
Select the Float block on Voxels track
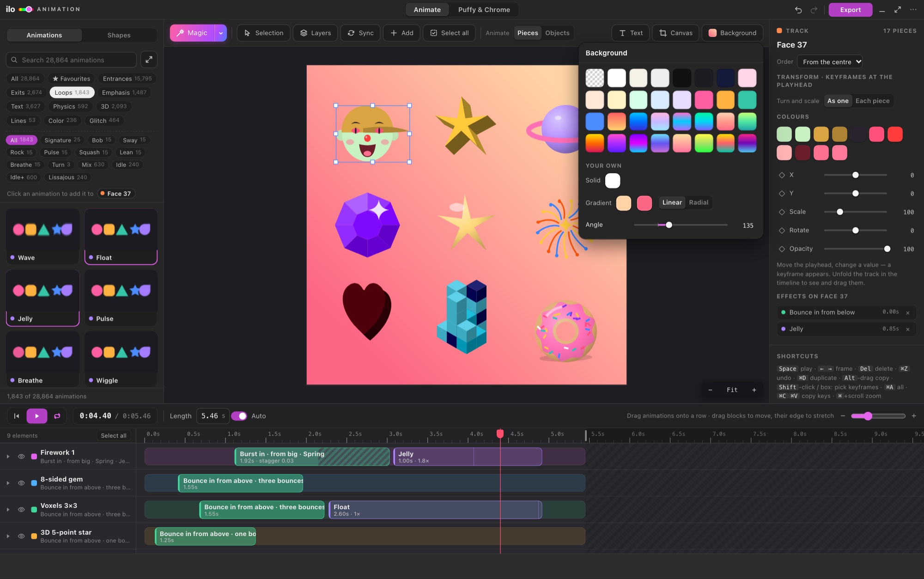(x=435, y=510)
